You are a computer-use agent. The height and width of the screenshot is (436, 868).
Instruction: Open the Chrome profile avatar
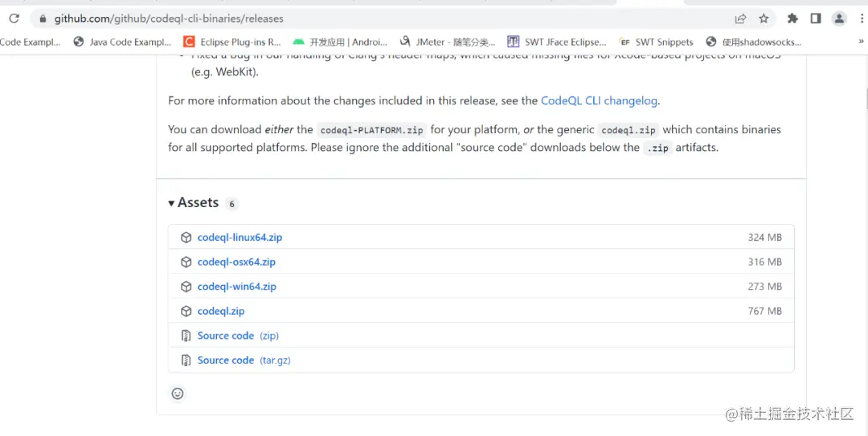[839, 18]
